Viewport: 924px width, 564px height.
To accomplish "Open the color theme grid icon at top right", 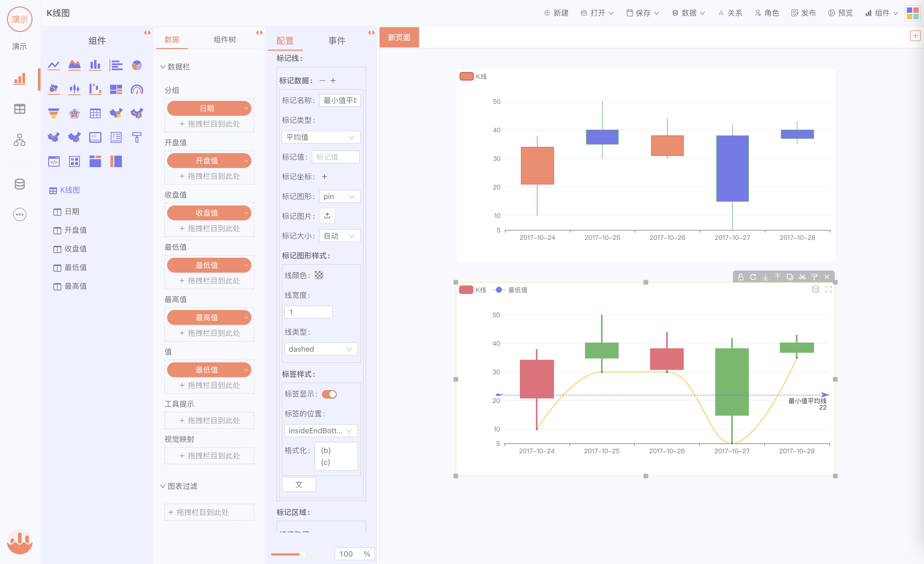I will pyautogui.click(x=912, y=13).
